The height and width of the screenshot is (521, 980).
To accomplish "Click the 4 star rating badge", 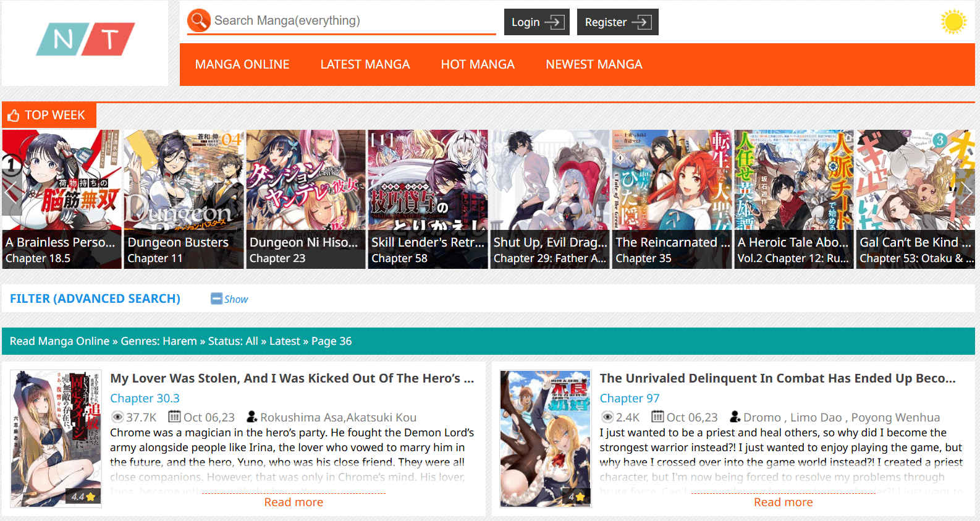I will click(x=577, y=496).
